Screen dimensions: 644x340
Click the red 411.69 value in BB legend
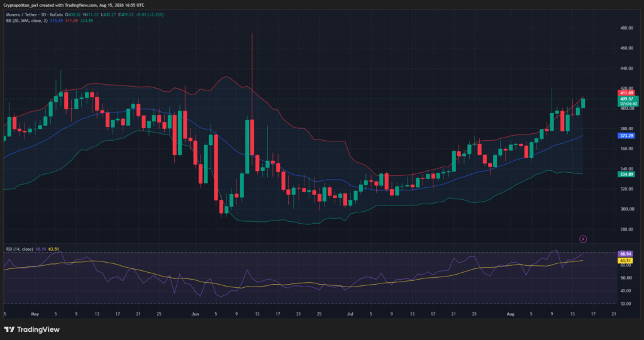pos(72,21)
